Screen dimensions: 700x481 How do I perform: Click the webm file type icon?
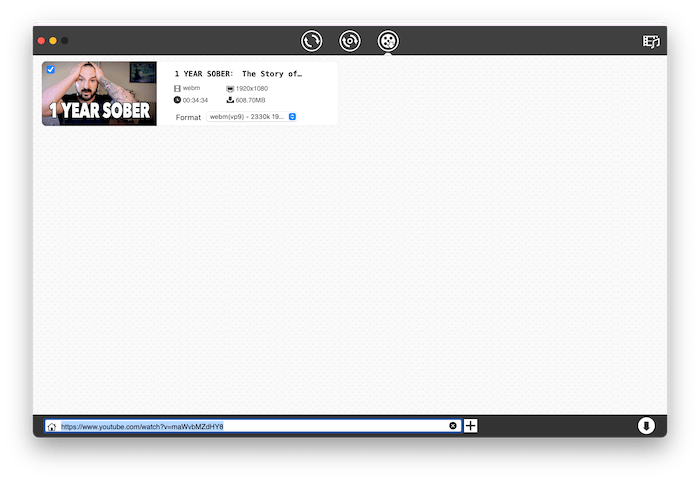click(178, 89)
